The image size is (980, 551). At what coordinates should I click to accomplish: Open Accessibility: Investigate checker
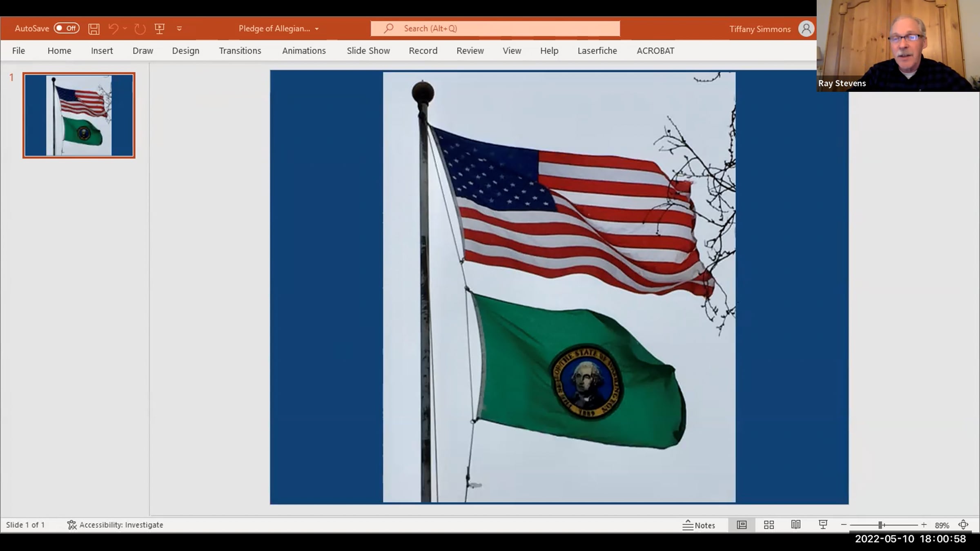(x=115, y=525)
